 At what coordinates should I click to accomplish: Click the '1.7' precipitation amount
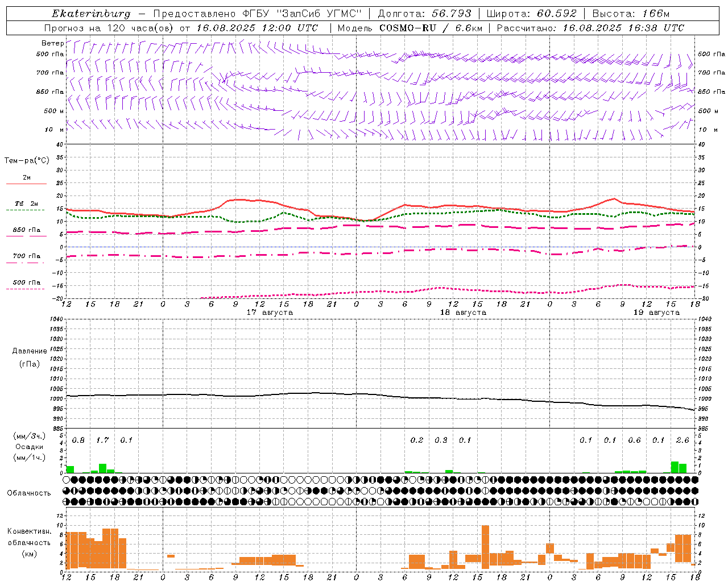(x=102, y=440)
